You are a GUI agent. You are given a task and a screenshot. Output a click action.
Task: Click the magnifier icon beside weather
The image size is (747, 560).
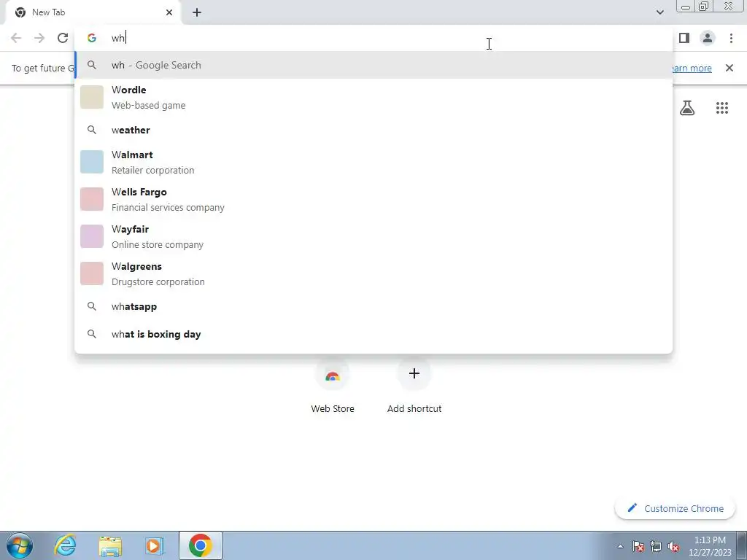point(92,130)
